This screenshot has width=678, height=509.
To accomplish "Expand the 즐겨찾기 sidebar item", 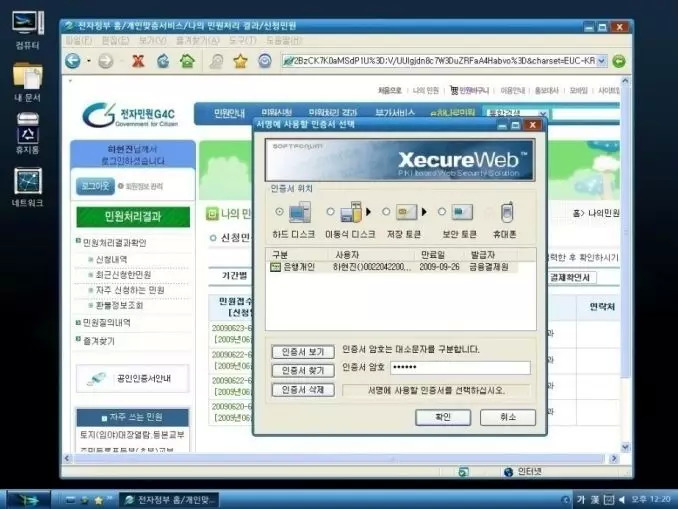I will 79,339.
